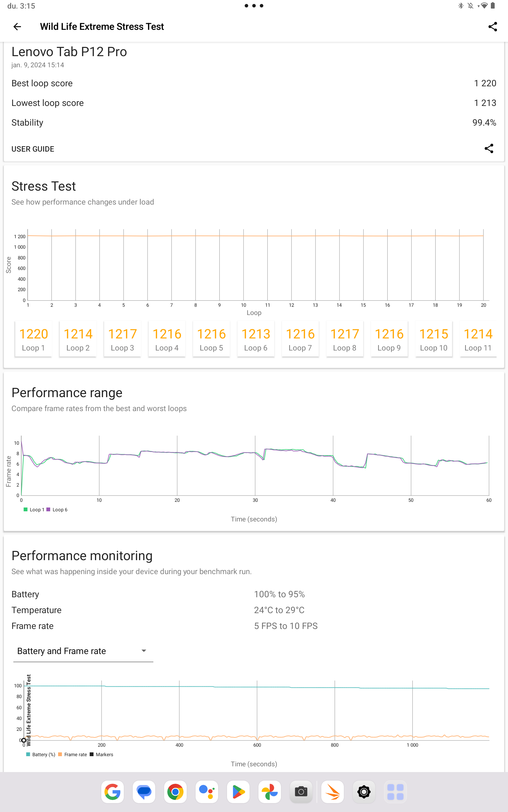Select the Loop 4 score card

167,339
